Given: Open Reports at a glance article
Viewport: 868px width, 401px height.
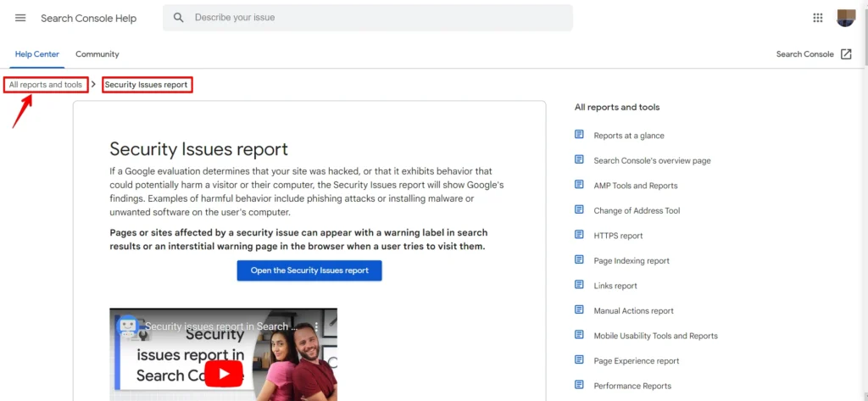Looking at the screenshot, I should click(x=629, y=136).
